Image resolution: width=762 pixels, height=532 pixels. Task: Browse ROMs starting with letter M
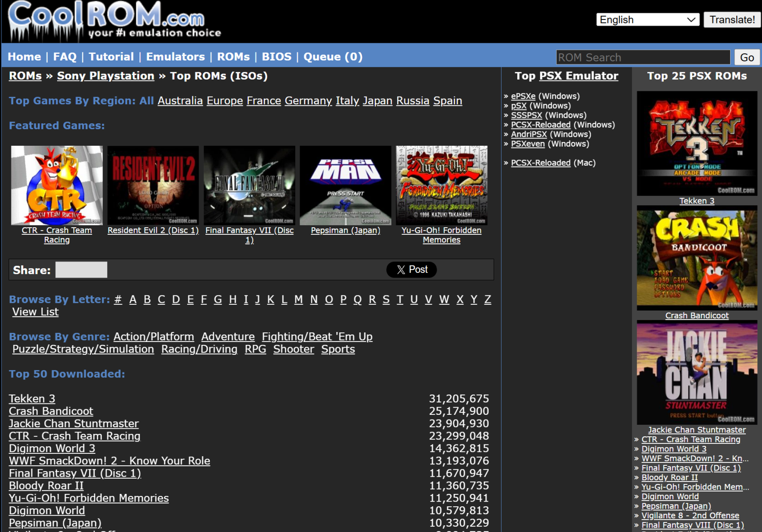299,300
